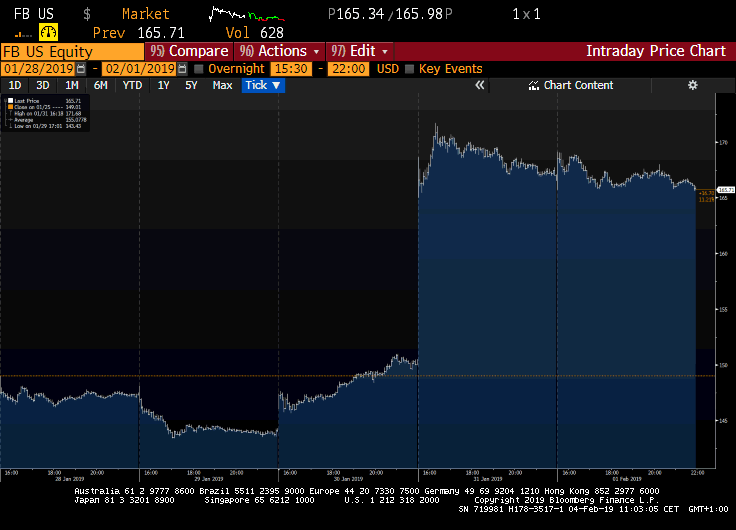Open the chart settings gear icon
Screen dimensions: 736x530
(692, 85)
